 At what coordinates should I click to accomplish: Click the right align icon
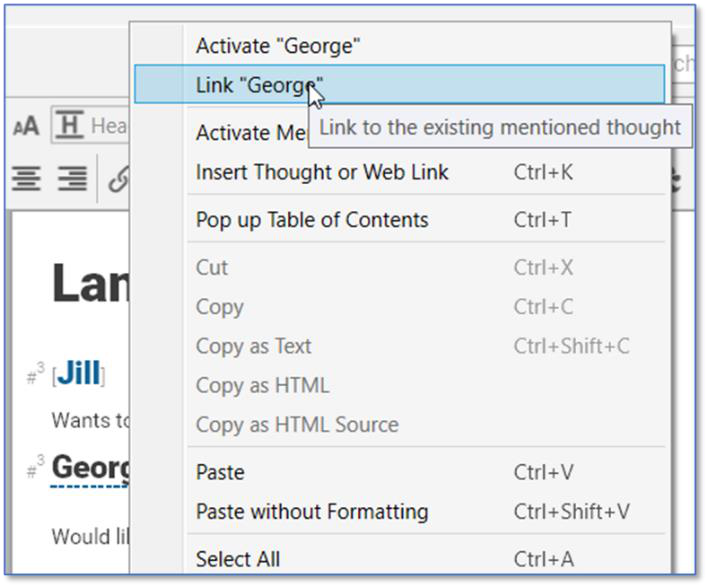click(x=71, y=179)
